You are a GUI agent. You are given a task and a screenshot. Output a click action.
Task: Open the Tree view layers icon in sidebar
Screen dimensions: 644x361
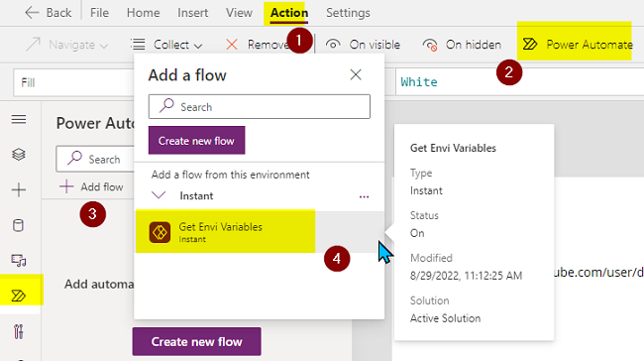[x=19, y=155]
